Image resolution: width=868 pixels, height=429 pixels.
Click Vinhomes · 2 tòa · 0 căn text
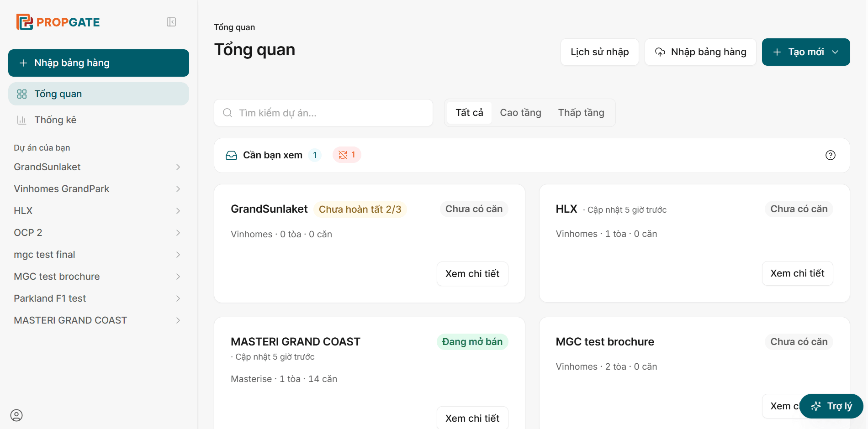point(606,366)
